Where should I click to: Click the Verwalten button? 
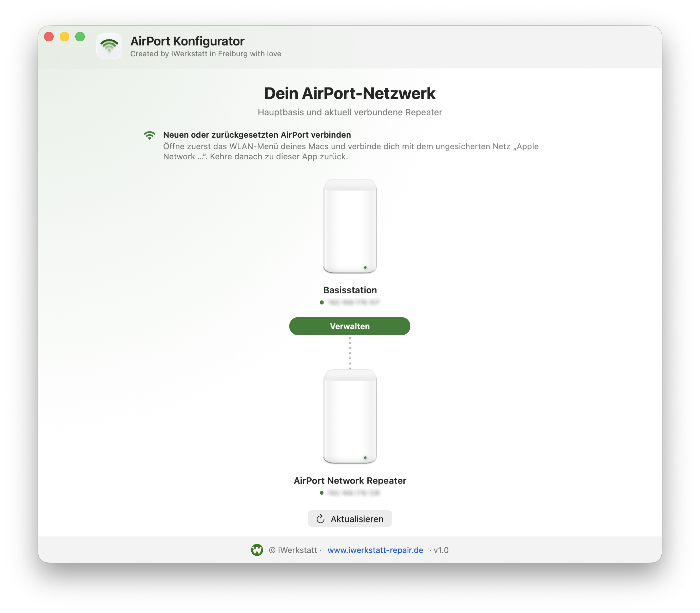(349, 326)
